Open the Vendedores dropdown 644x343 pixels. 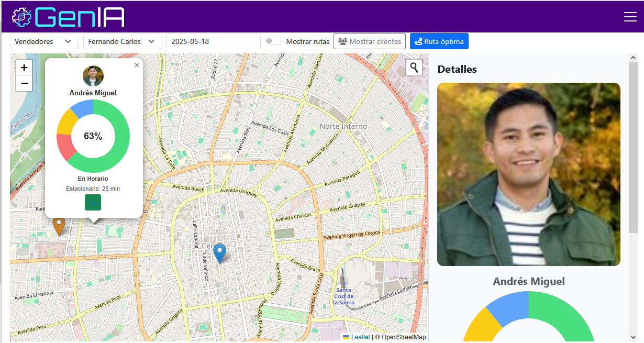tap(44, 41)
